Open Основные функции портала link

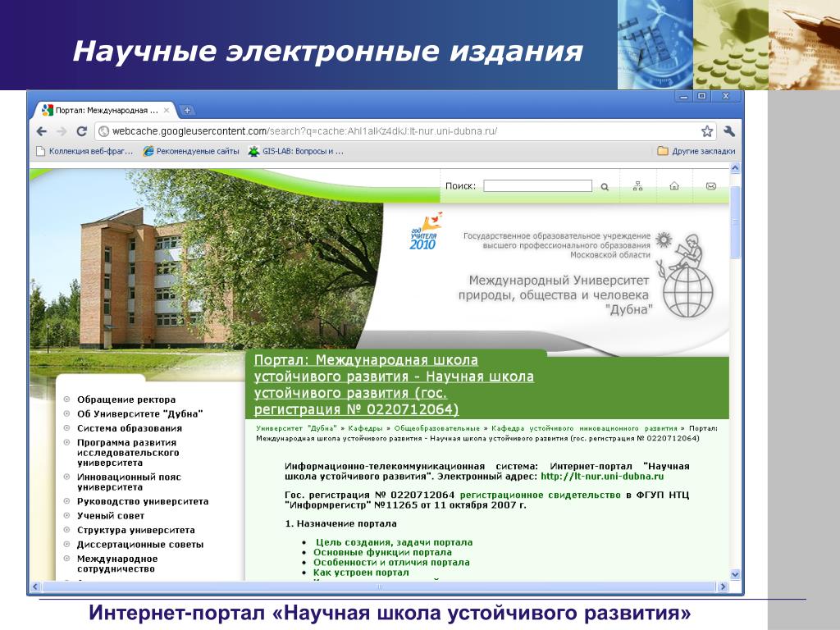(382, 552)
